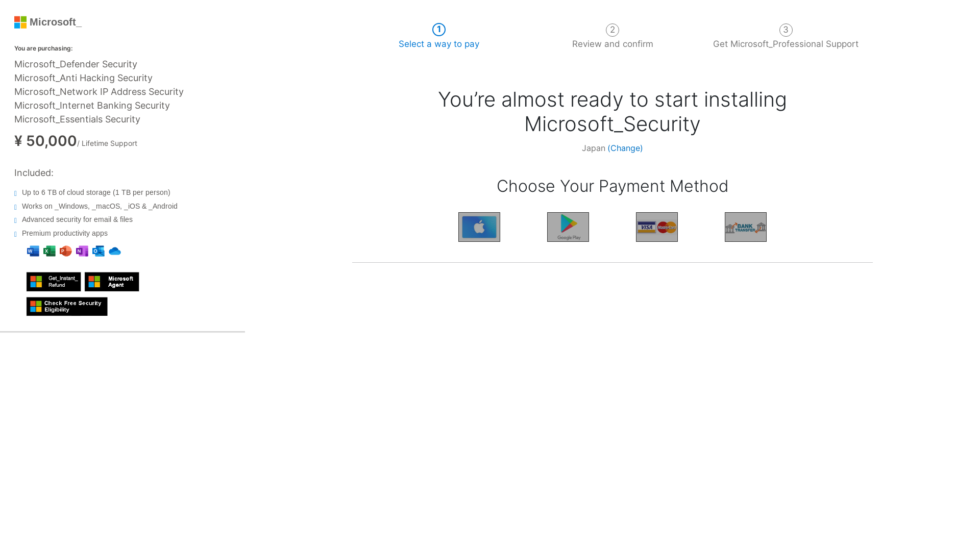This screenshot has height=551, width=980.
Task: Click 'Premium productivity apps' line
Action: pyautogui.click(x=65, y=233)
